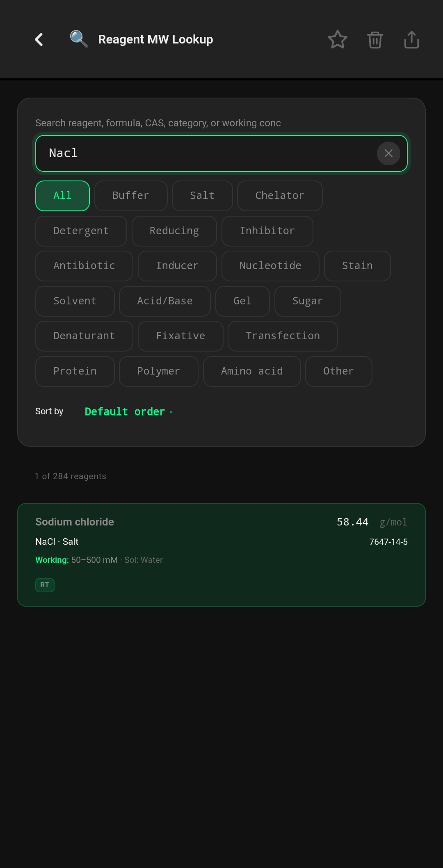Click the Nacl search input field
Screen dimensions: 443x868
tap(205, 153)
